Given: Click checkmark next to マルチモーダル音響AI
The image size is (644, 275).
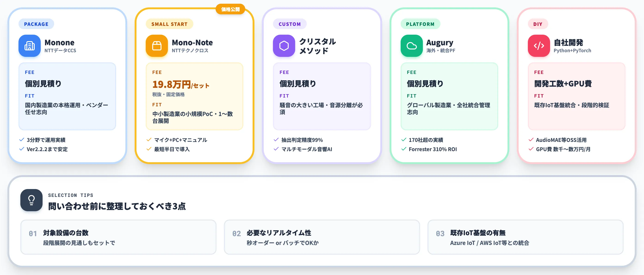Looking at the screenshot, I should click(276, 149).
